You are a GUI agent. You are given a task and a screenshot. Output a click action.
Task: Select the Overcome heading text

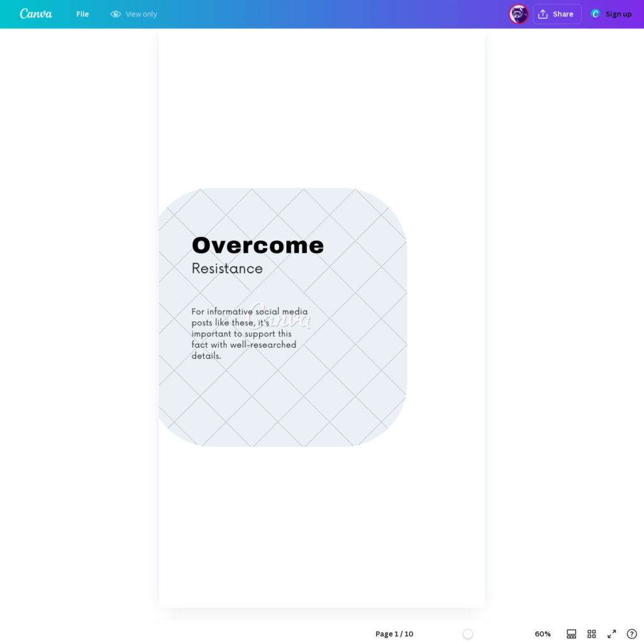coord(257,245)
